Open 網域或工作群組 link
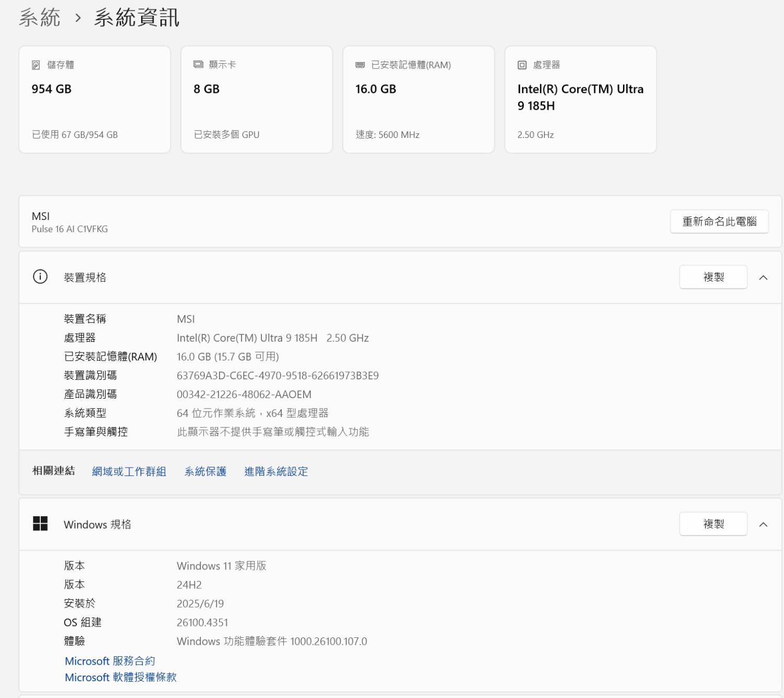This screenshot has height=698, width=784. coord(129,471)
